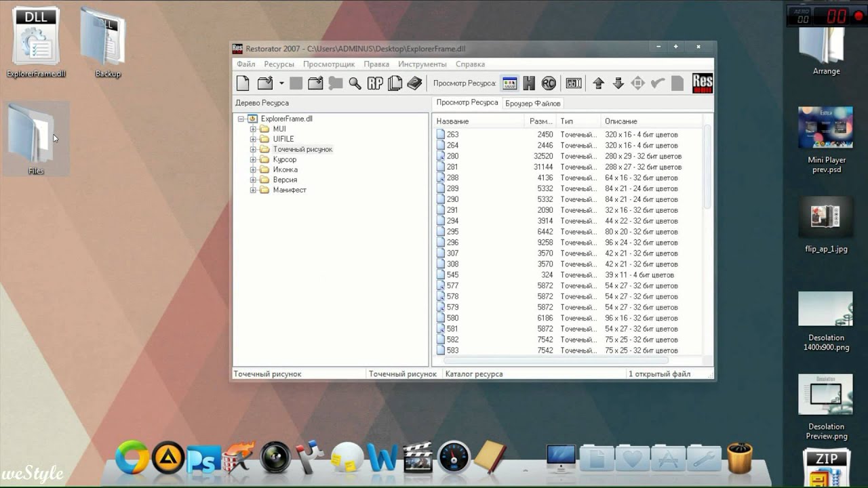Click the Open file toolbar icon

click(264, 83)
